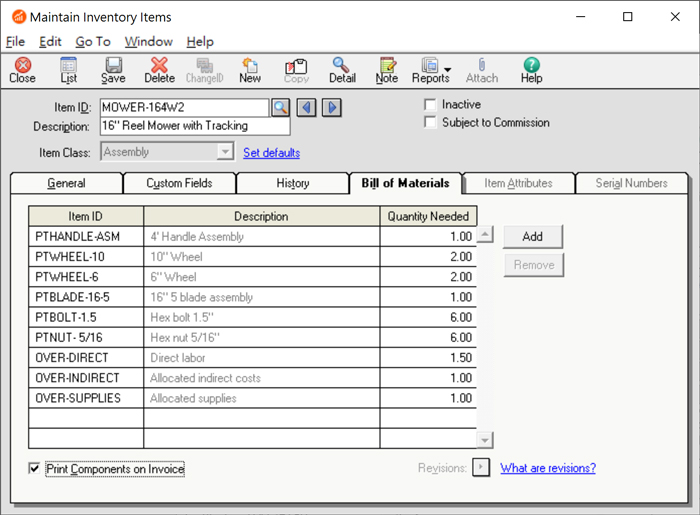Expand the Reports dropdown arrow
Viewport: 700px width, 515px height.
447,70
